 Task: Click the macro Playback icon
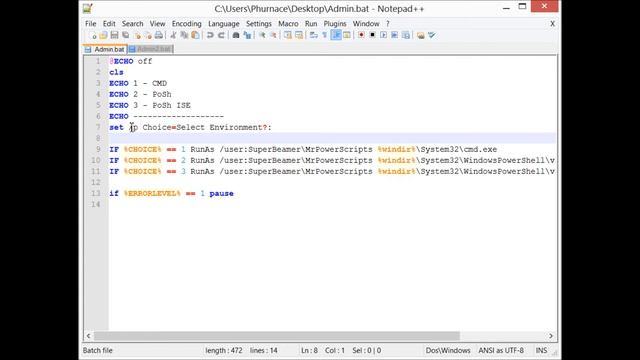tap(383, 36)
